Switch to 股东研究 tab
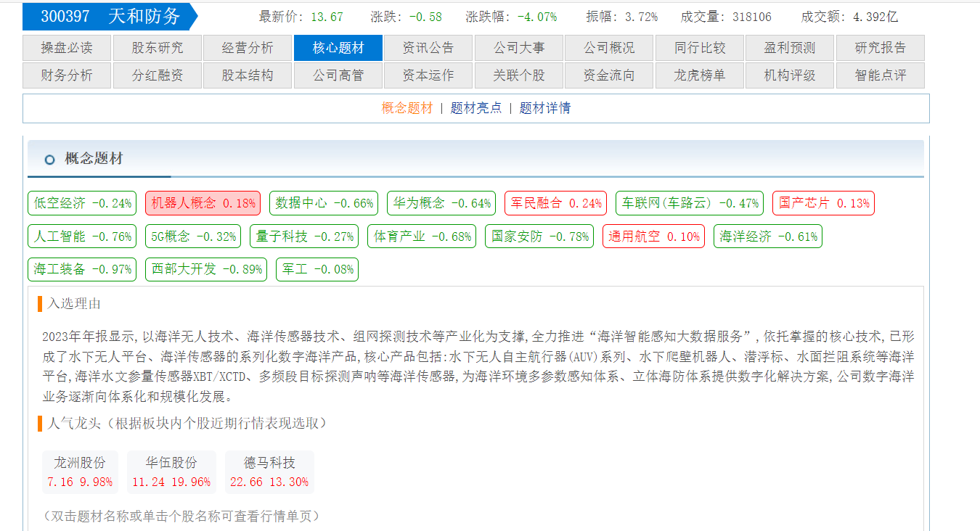This screenshot has height=531, width=980. click(158, 48)
